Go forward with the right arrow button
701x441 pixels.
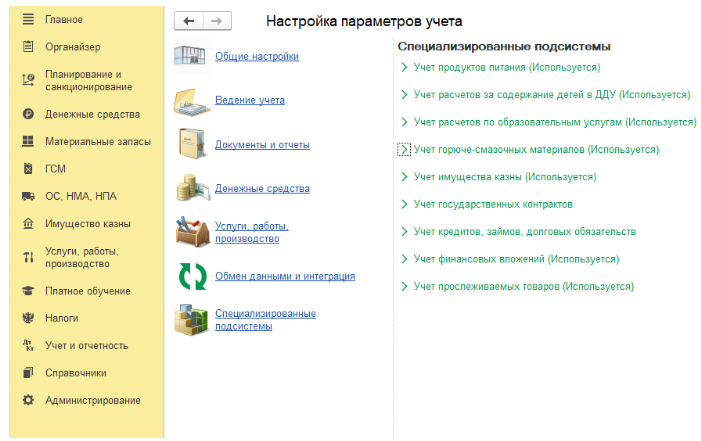click(217, 21)
